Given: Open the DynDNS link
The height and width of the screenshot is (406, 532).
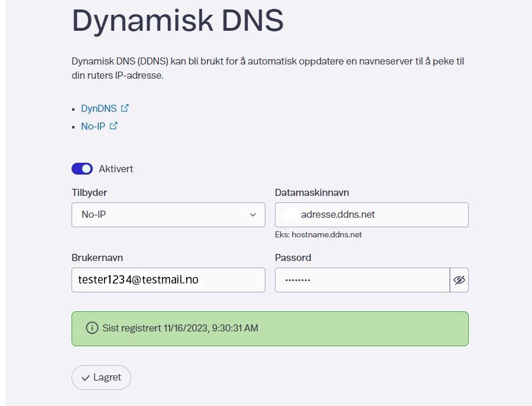Looking at the screenshot, I should point(98,108).
